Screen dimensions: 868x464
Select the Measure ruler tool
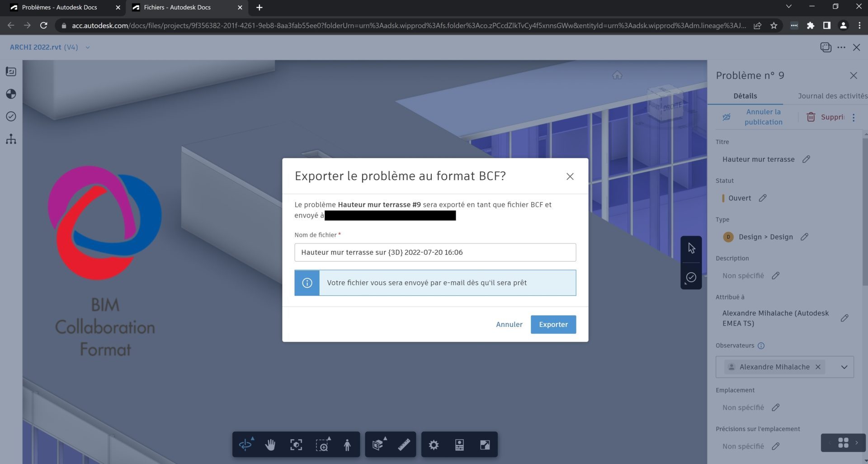pos(404,445)
